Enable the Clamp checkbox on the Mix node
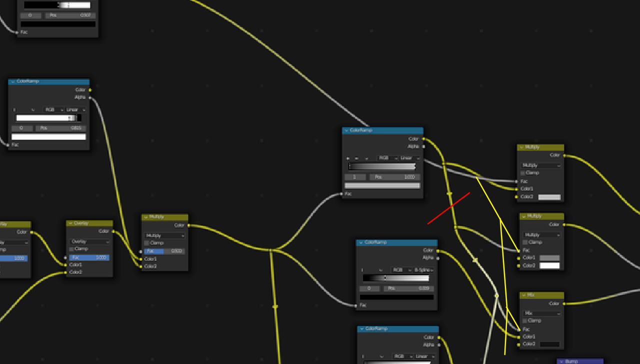This screenshot has height=364, width=640. tap(525, 321)
